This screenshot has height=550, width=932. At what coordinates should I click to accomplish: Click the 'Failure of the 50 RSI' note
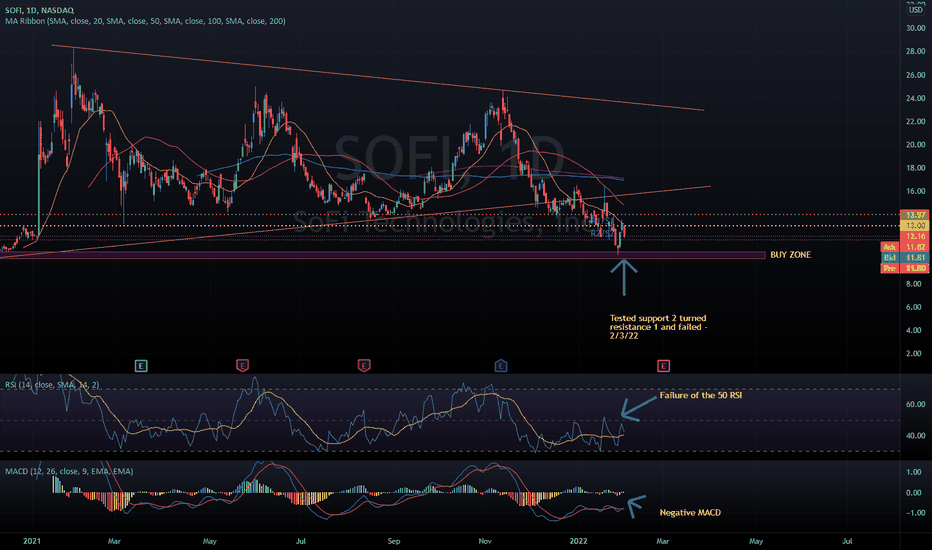tap(701, 395)
